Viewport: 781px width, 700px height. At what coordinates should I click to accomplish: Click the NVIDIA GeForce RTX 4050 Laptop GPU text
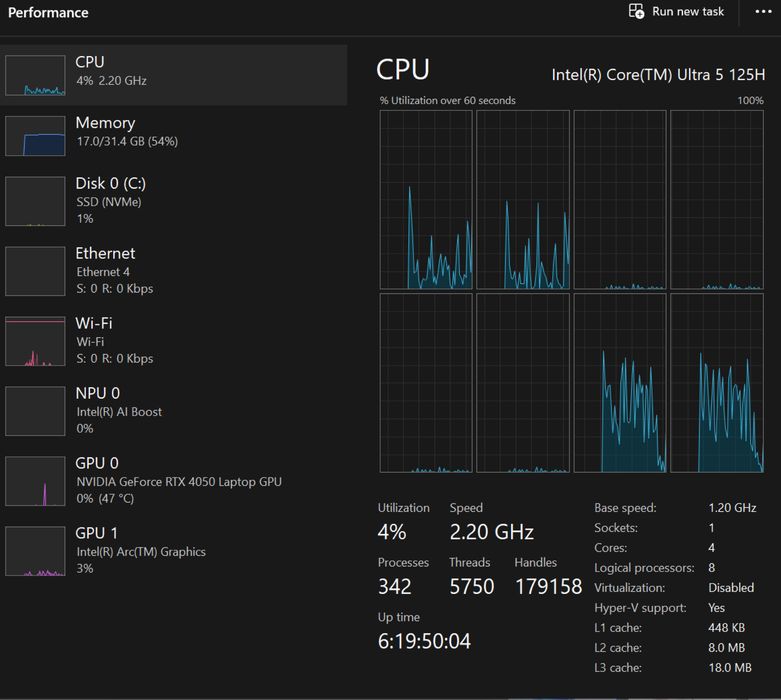click(x=179, y=482)
